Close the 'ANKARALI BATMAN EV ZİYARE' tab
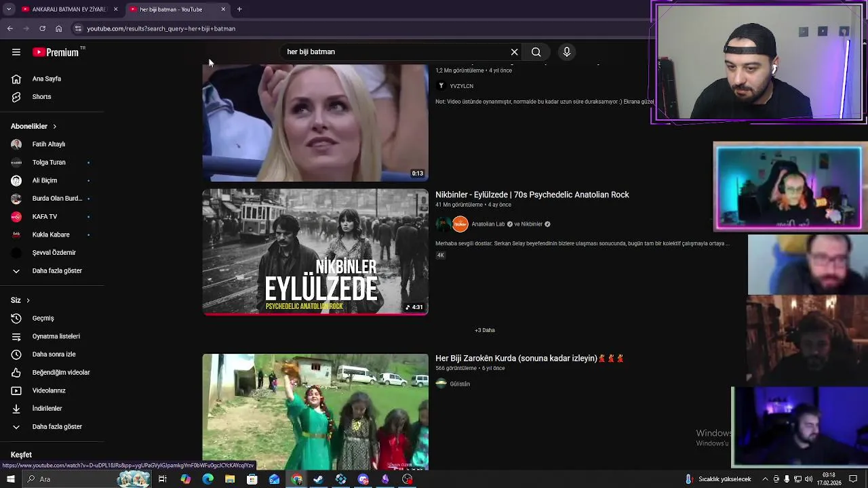The image size is (868, 488). [115, 9]
